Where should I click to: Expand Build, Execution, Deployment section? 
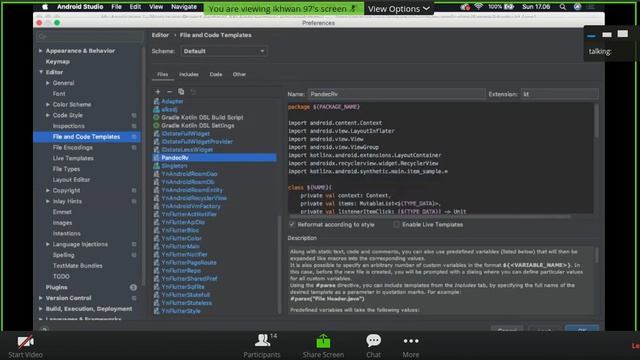pos(40,309)
